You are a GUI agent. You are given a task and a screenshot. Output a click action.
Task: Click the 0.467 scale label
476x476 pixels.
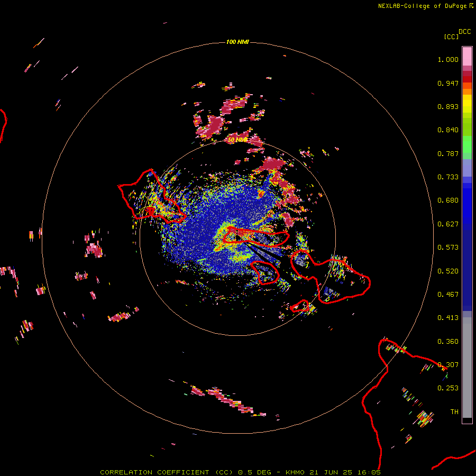(448, 295)
